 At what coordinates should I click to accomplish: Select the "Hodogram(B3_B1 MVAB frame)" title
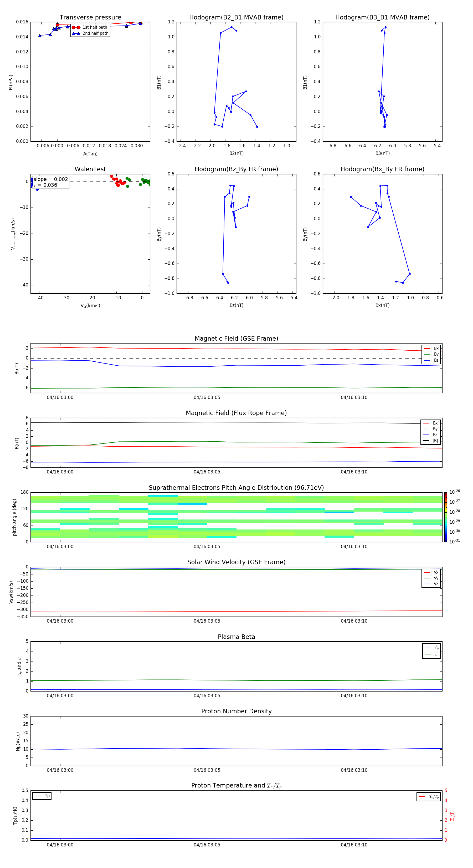(382, 18)
